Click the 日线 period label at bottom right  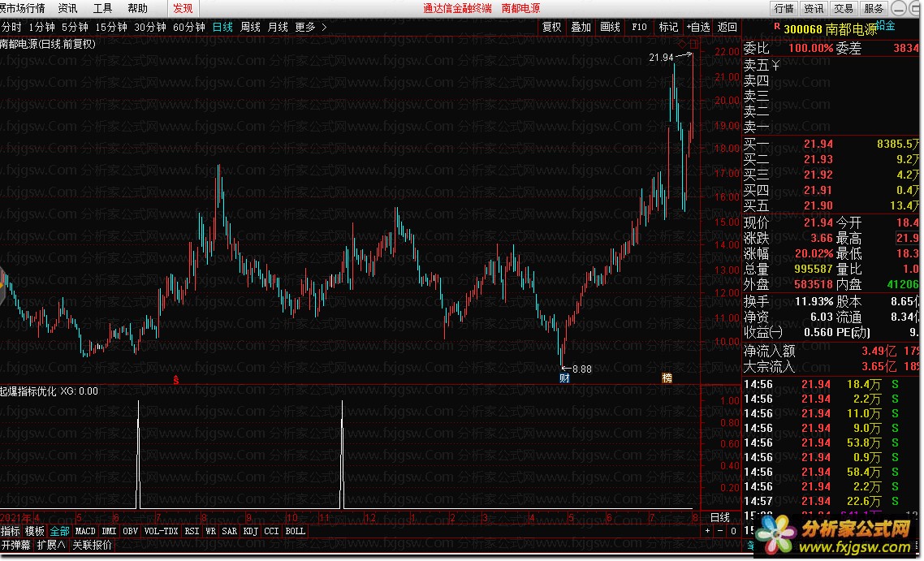pyautogui.click(x=720, y=517)
